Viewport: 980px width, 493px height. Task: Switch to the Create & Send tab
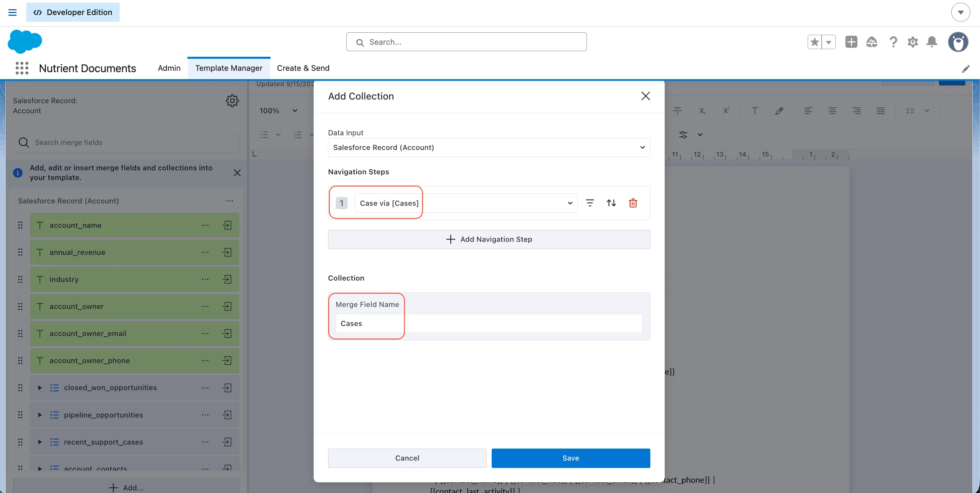303,68
